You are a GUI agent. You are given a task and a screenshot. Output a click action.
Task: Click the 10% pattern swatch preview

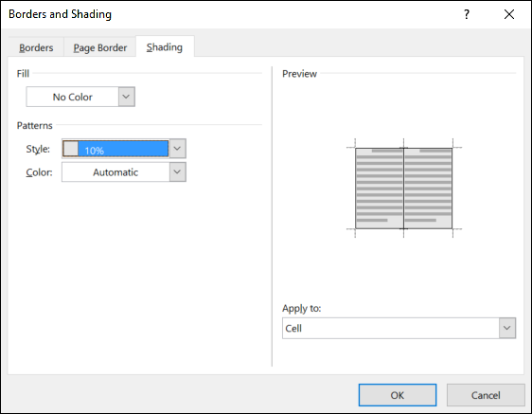click(71, 149)
